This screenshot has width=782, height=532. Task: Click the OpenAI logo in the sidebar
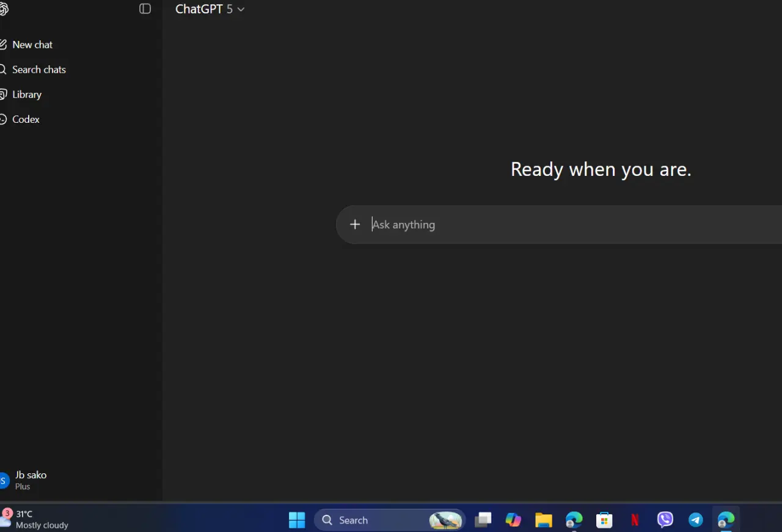3,9
